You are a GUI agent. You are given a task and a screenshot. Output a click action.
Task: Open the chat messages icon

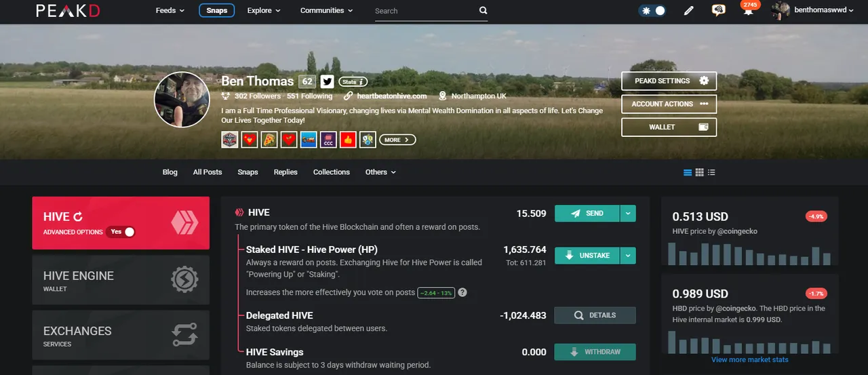718,10
